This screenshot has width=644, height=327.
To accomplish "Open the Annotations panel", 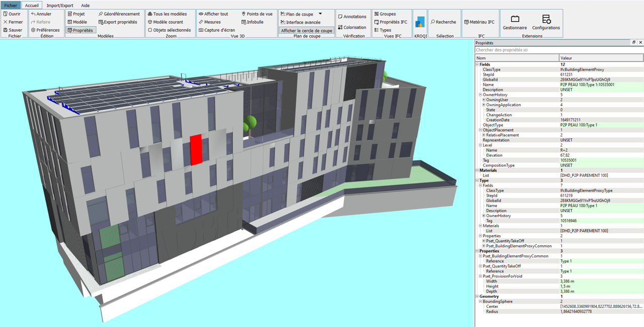I will click(353, 16).
